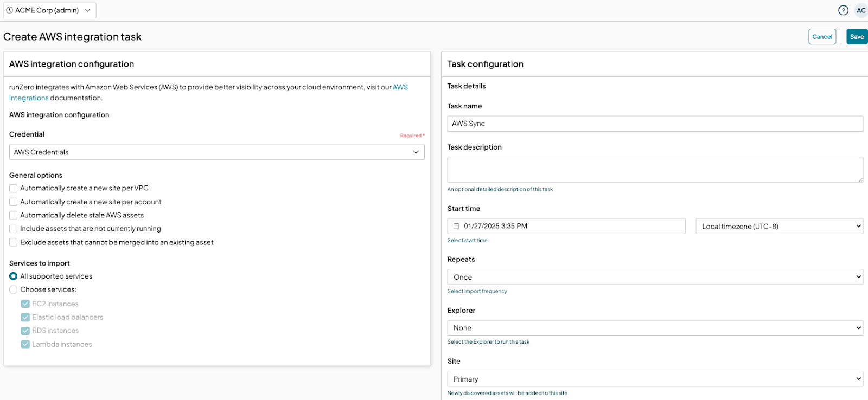
Task: Enable automatically create a new site per account
Action: tap(14, 202)
